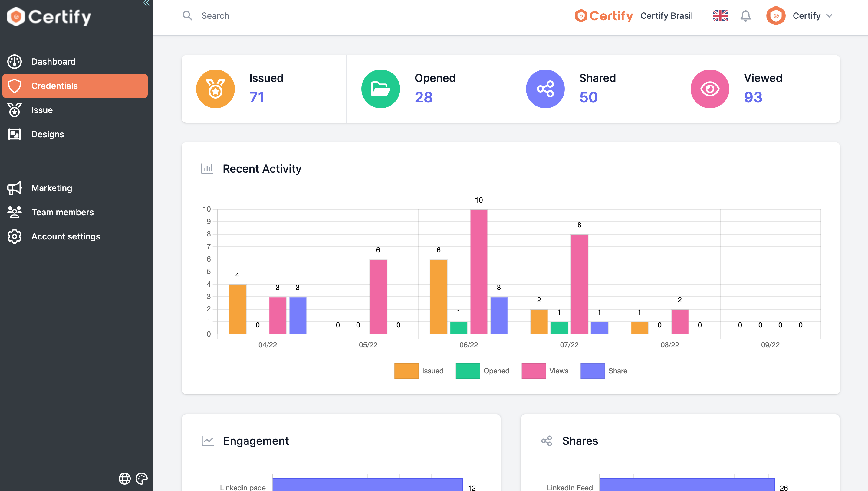Click the globe icon in sidebar footer
Viewport: 868px width, 491px height.
(x=124, y=478)
